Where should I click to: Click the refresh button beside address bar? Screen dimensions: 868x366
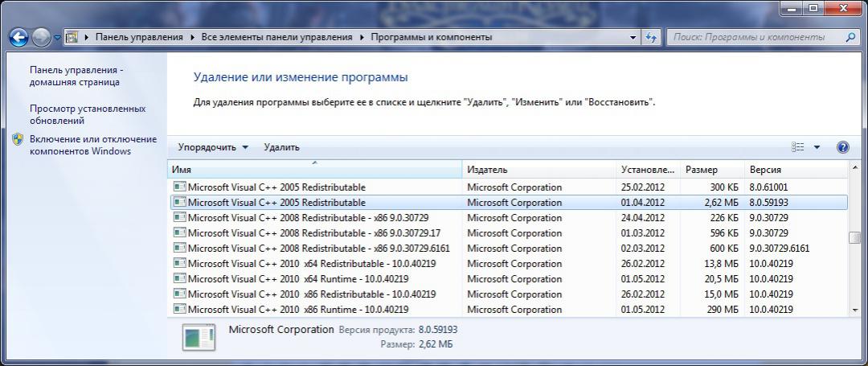point(651,37)
